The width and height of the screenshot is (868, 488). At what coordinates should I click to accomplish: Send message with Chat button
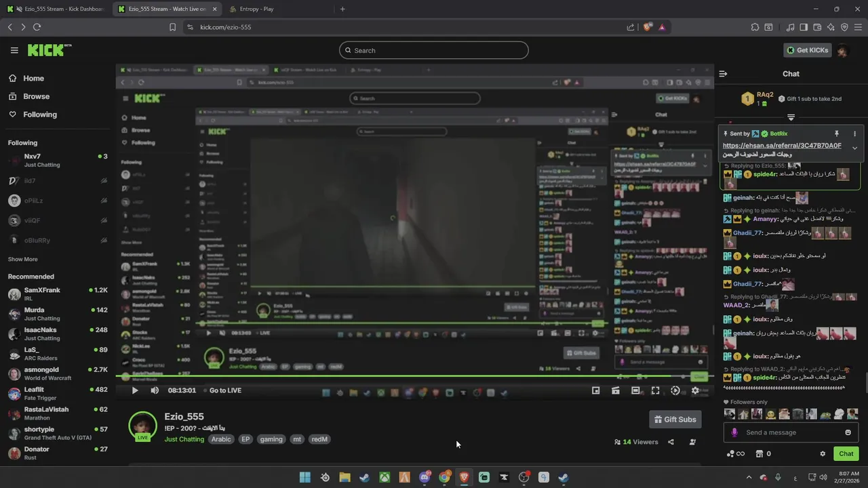click(846, 454)
